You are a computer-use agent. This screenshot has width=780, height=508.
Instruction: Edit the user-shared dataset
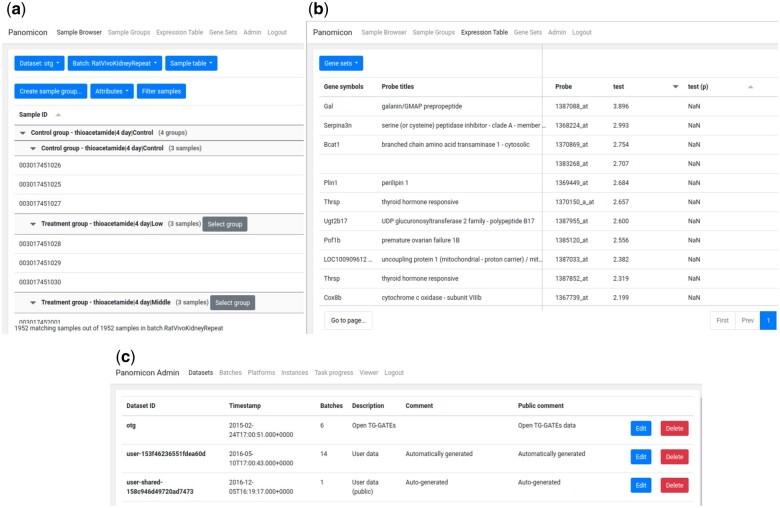tap(641, 485)
